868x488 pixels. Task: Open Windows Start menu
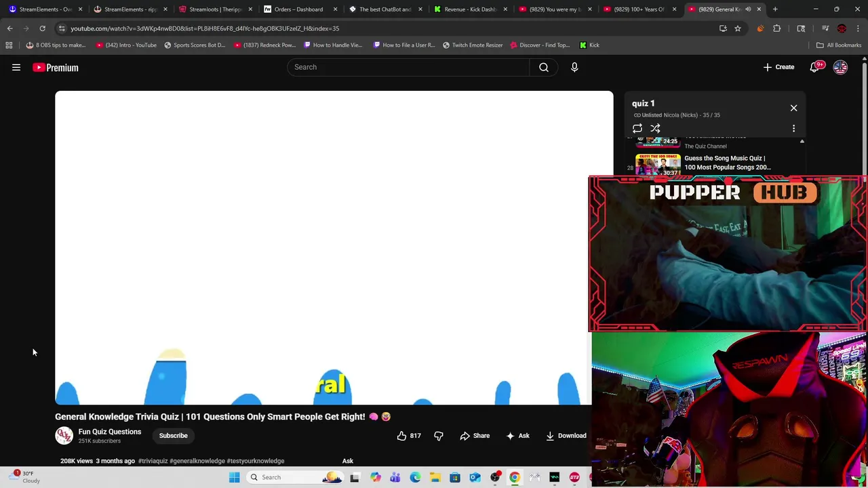click(x=234, y=477)
